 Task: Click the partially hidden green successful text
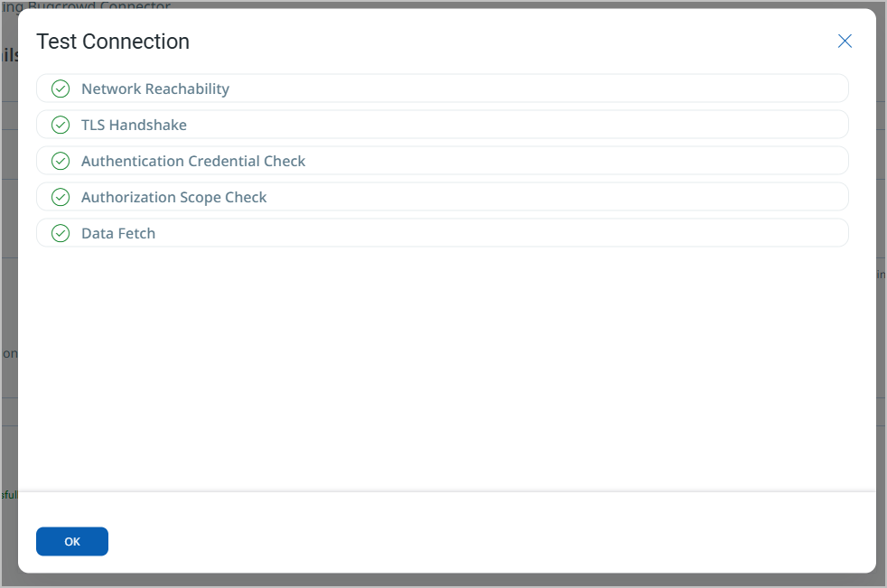pos(8,495)
